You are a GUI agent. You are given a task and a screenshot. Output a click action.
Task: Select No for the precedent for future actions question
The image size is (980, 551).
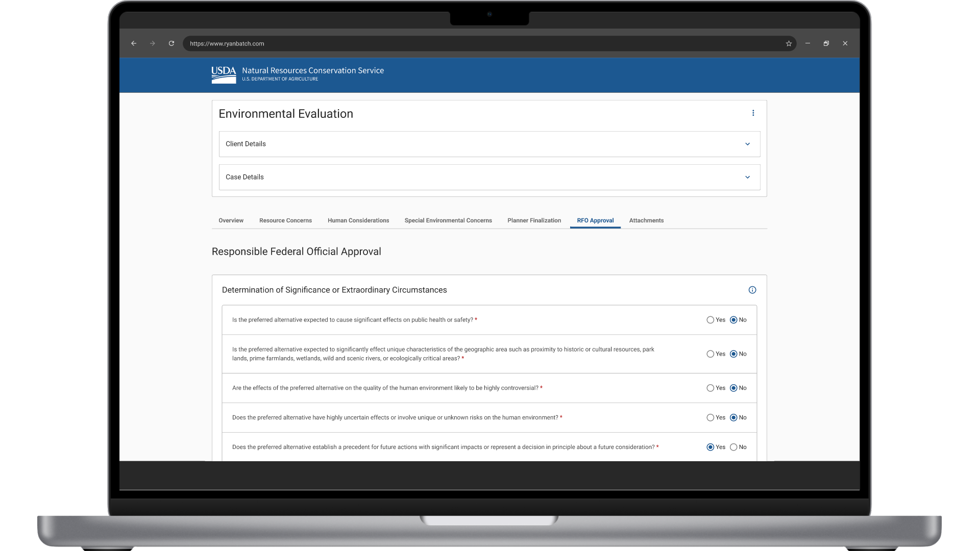pyautogui.click(x=733, y=447)
